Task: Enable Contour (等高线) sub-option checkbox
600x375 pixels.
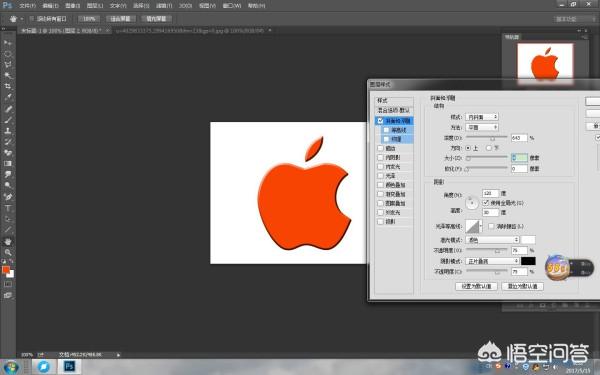Action: pos(386,130)
